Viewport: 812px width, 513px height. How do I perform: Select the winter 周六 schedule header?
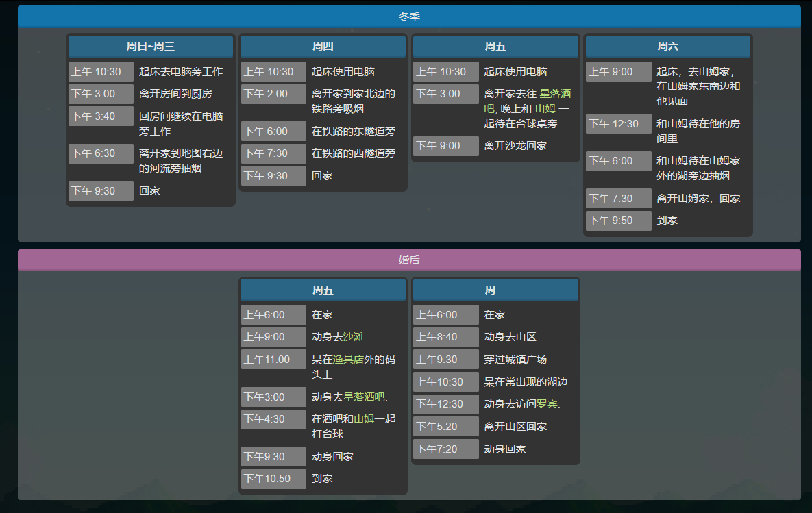pyautogui.click(x=668, y=47)
